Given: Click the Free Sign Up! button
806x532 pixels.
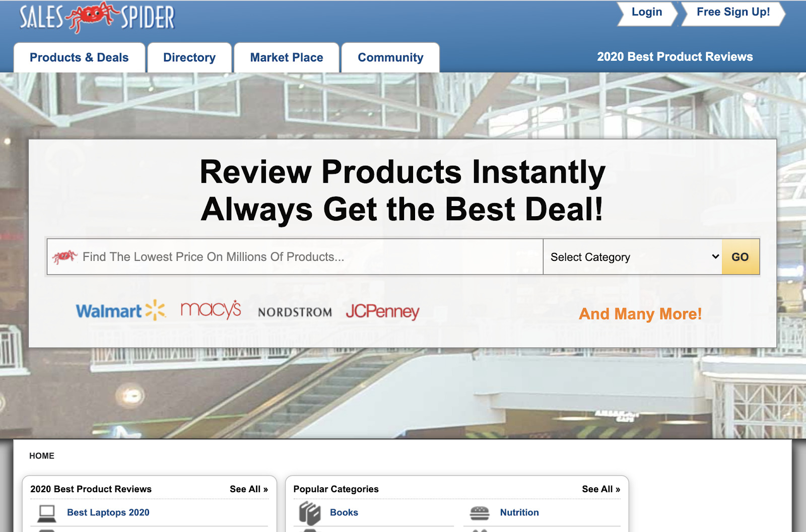Looking at the screenshot, I should coord(732,12).
